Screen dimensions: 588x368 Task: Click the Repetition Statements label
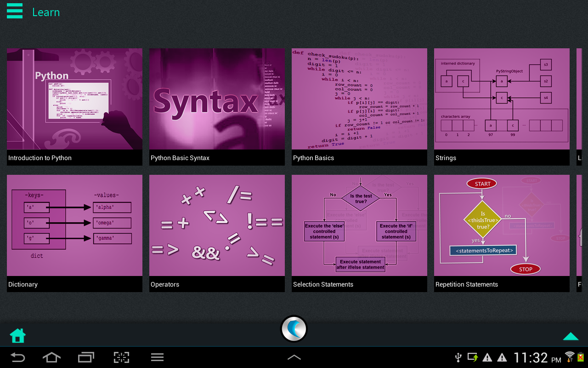click(467, 284)
